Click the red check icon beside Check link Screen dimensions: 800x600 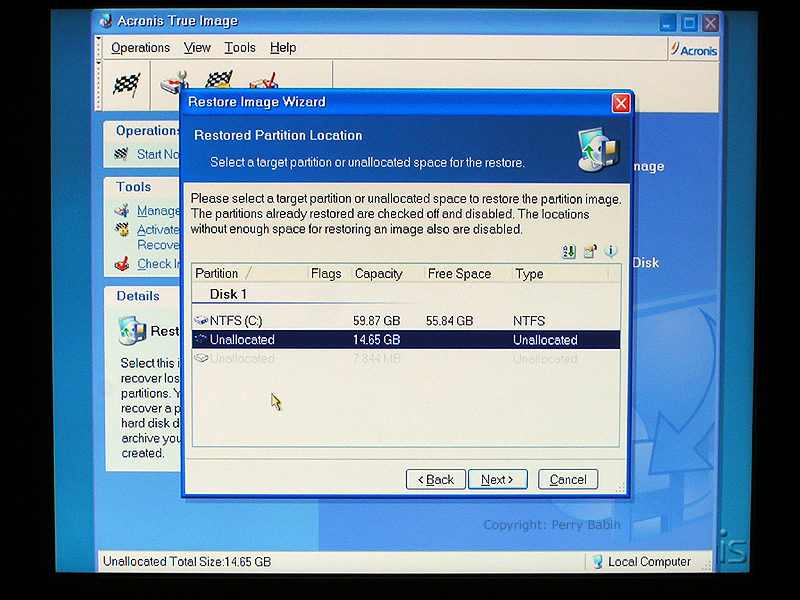(122, 264)
